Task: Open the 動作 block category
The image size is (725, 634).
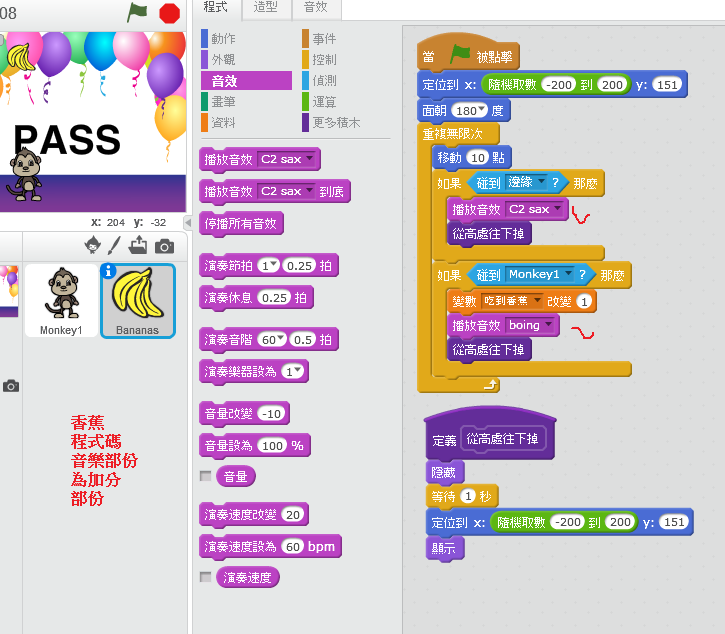Action: pos(224,39)
